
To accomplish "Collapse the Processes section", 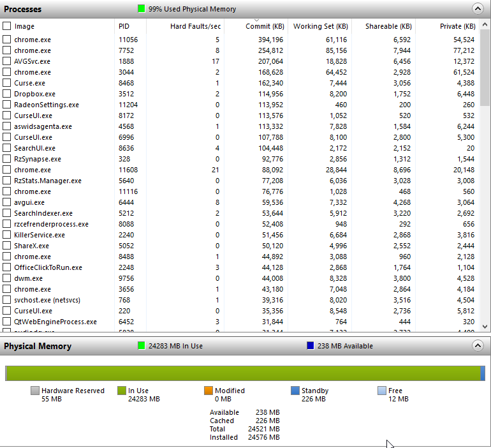I will [478, 9].
